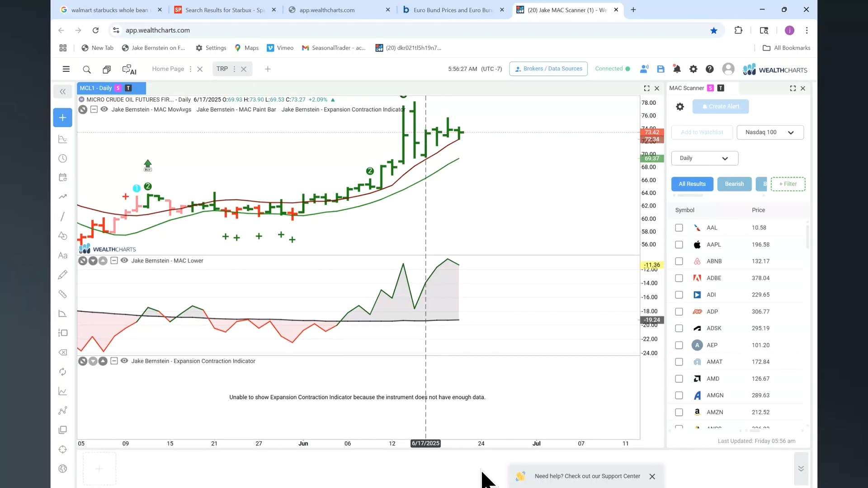Open the AI chat assistant icon
This screenshot has width=868, height=488.
129,70
